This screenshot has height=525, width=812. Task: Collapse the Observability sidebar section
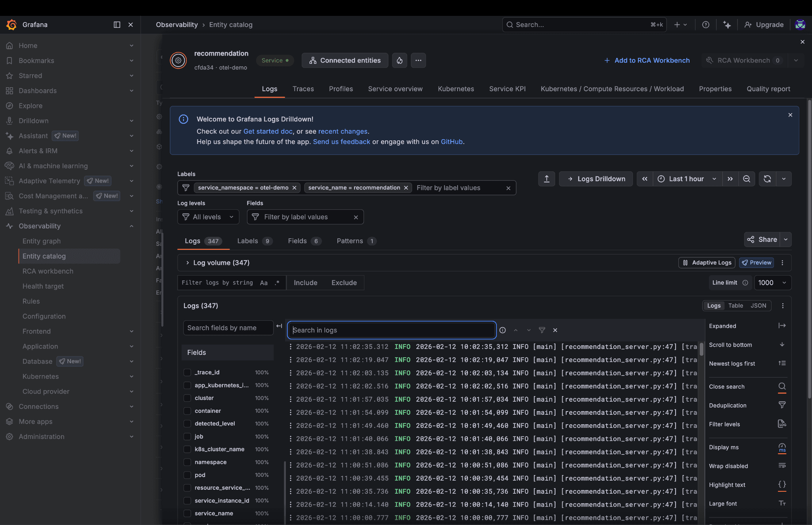point(131,226)
